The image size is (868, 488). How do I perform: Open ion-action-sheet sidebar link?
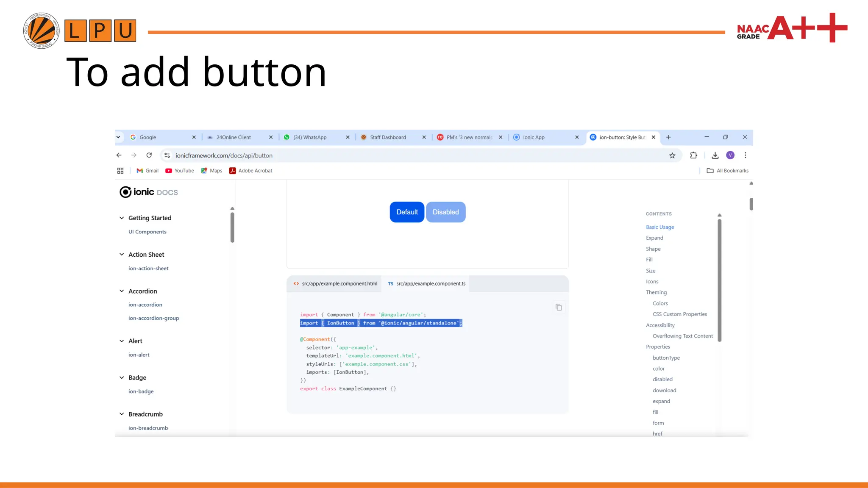(x=148, y=268)
